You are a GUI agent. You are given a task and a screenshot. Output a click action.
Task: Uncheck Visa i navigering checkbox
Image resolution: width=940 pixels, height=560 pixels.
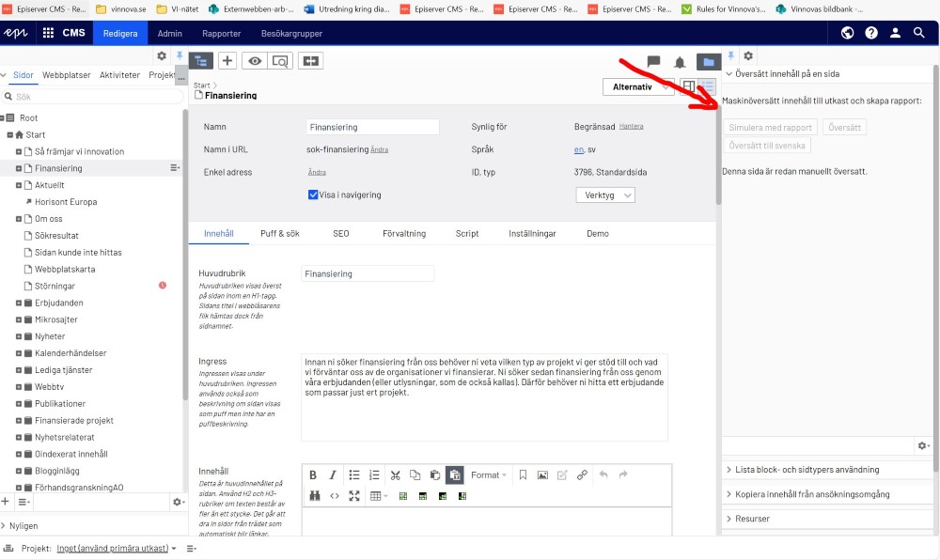point(314,194)
